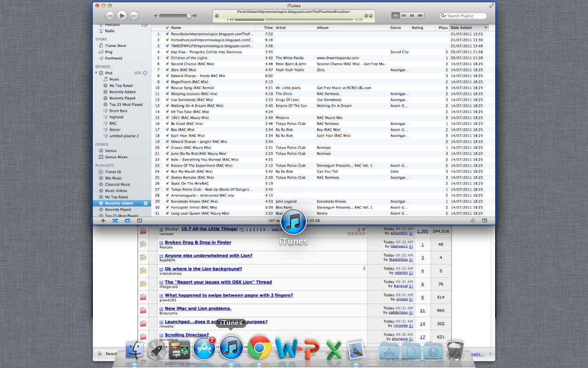The image size is (588, 368).
Task: Open the Trash in the Dock
Action: coord(455,351)
